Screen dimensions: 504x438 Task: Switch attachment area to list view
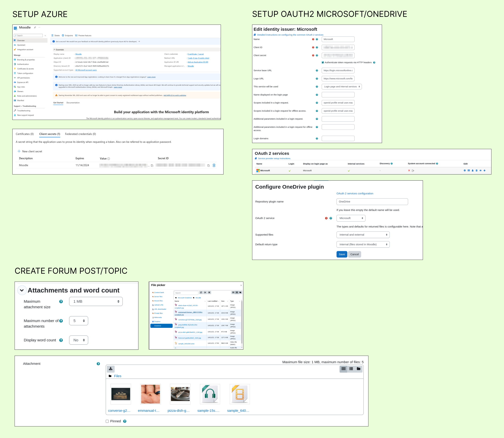[x=351, y=369]
